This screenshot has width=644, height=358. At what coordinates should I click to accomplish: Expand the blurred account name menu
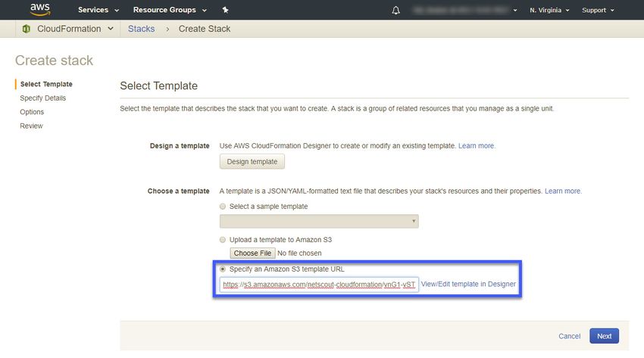[x=465, y=11]
